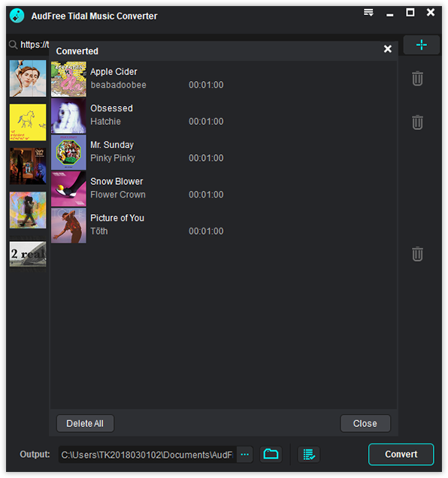
Task: Select the Mr. Sunday track row
Action: tap(223, 152)
